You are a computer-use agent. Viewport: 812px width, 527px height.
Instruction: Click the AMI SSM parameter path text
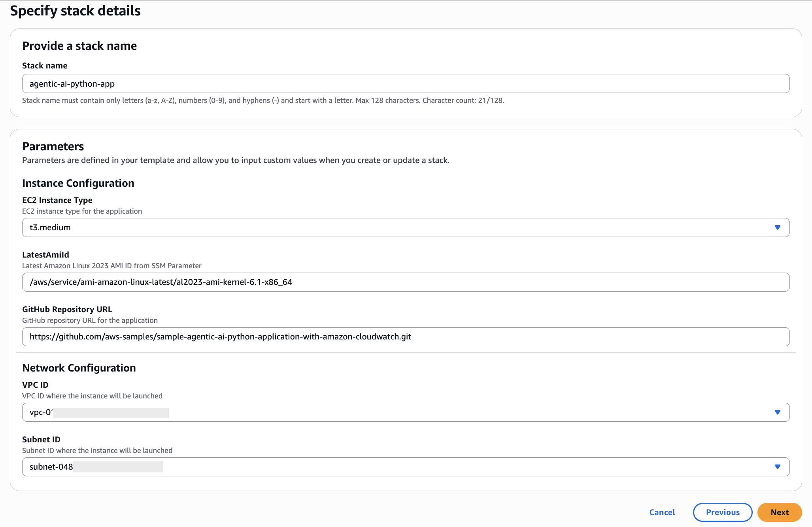point(161,282)
